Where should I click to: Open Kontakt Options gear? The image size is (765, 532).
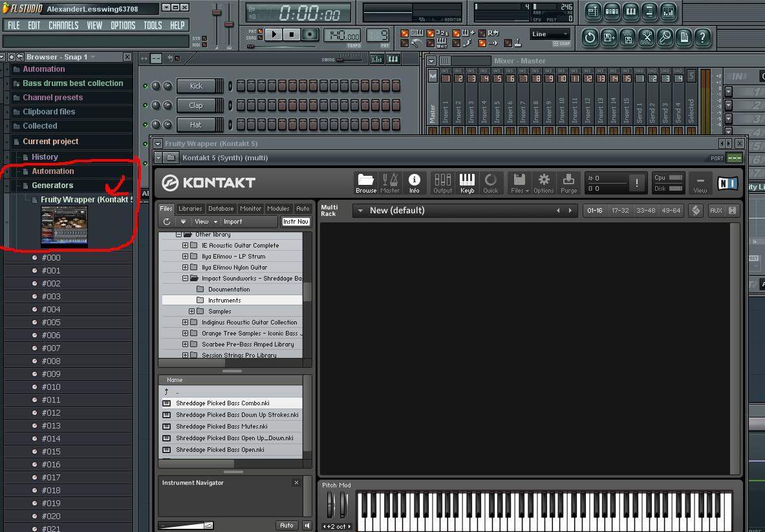(x=543, y=183)
